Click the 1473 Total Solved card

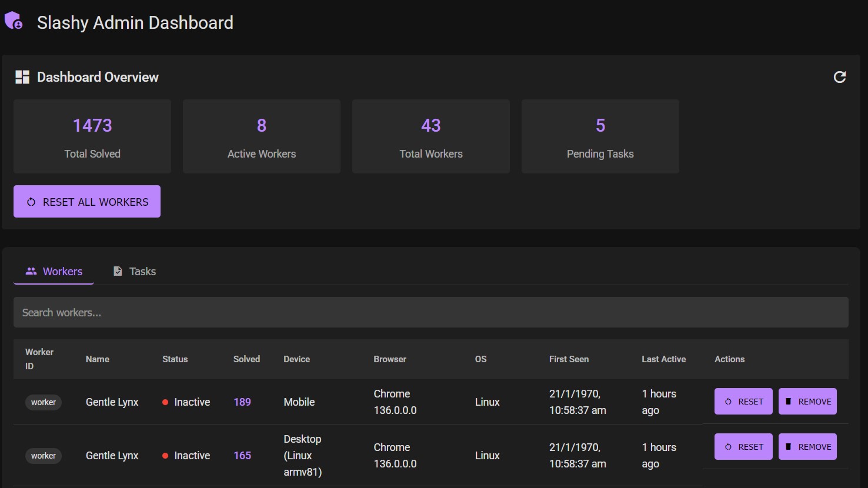[92, 136]
